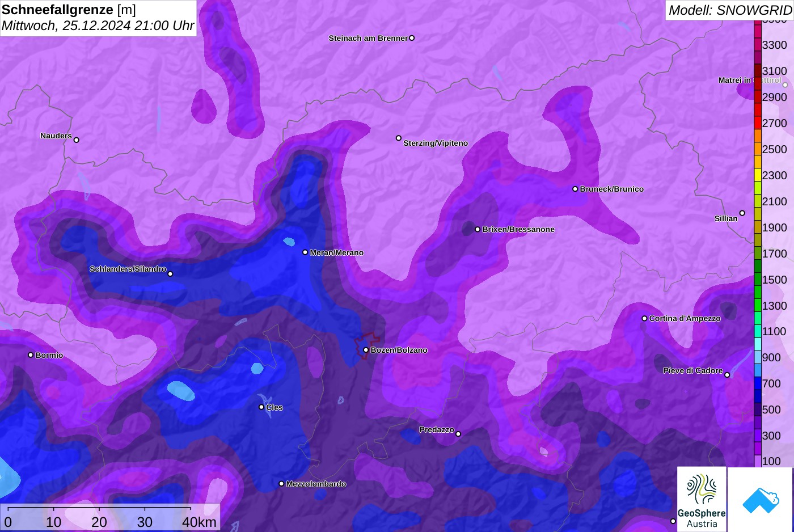Click the green swatch beside 1500
Screen dimensions: 794x532
click(x=758, y=280)
